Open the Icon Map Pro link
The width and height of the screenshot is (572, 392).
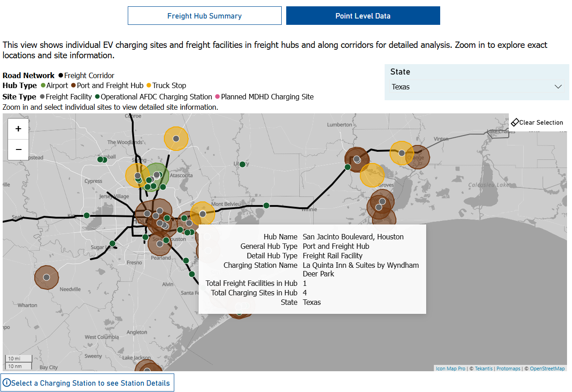tap(450, 369)
